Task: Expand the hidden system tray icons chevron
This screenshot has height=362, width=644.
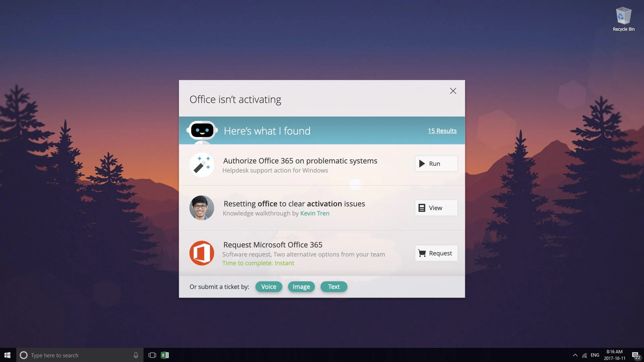Action: pyautogui.click(x=575, y=355)
